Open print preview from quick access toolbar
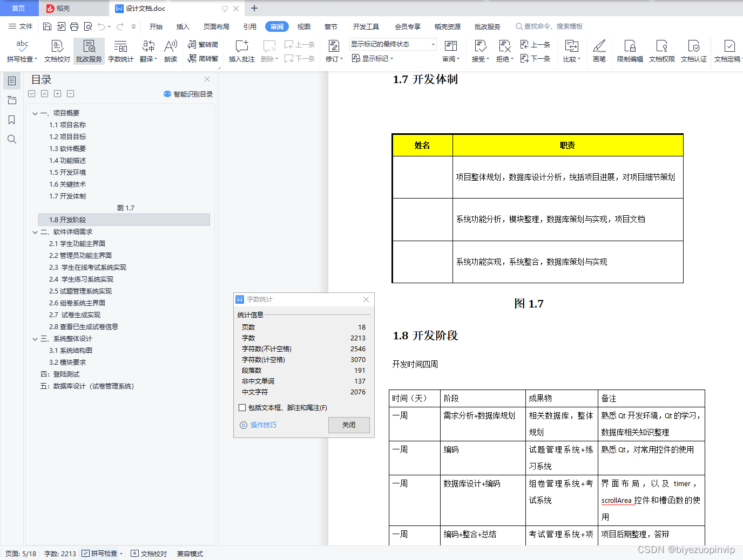The width and height of the screenshot is (743, 560). click(x=87, y=26)
